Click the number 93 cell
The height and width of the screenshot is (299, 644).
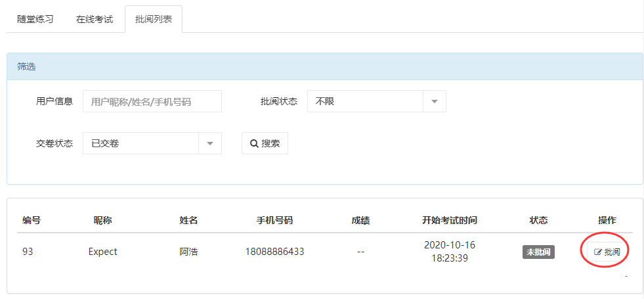[28, 252]
